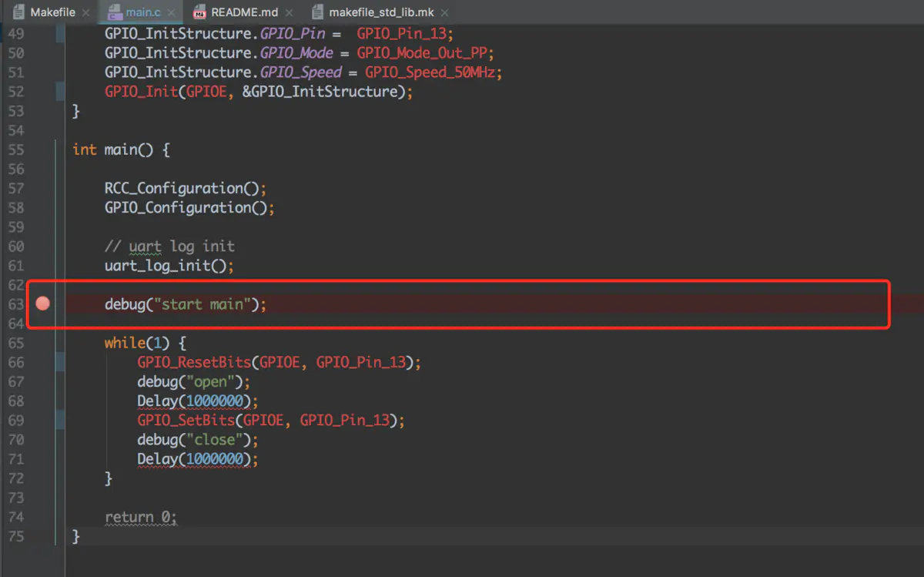Image resolution: width=924 pixels, height=577 pixels.
Task: Place cursor on GPIO_Configuration call
Action: point(189,207)
